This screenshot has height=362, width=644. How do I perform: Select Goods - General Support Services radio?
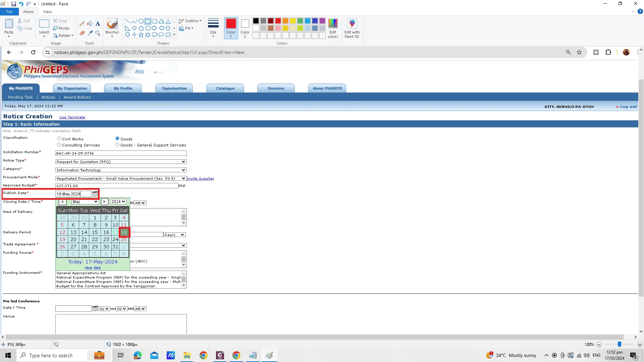click(x=117, y=145)
